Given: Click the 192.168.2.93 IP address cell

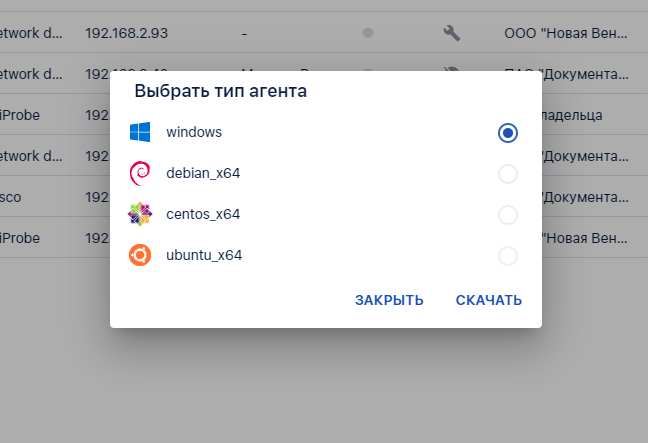Looking at the screenshot, I should pyautogui.click(x=126, y=33).
